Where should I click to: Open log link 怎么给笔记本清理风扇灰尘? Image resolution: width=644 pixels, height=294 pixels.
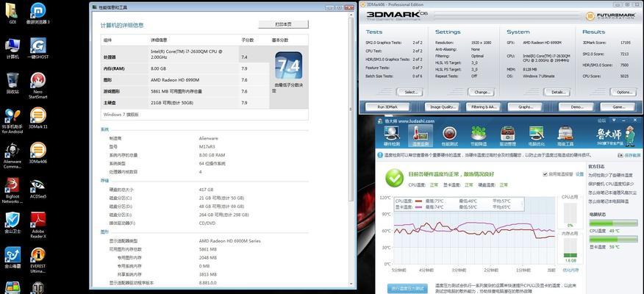click(611, 193)
